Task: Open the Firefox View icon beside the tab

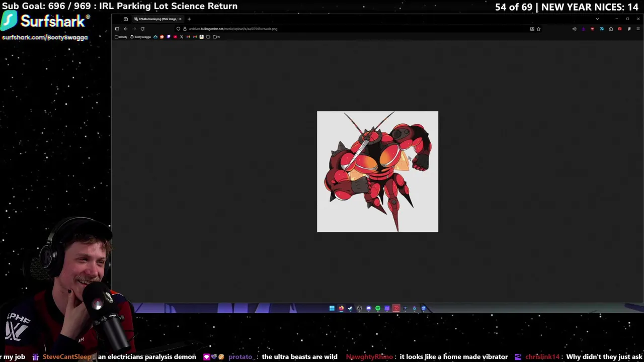Action: pyautogui.click(x=126, y=19)
